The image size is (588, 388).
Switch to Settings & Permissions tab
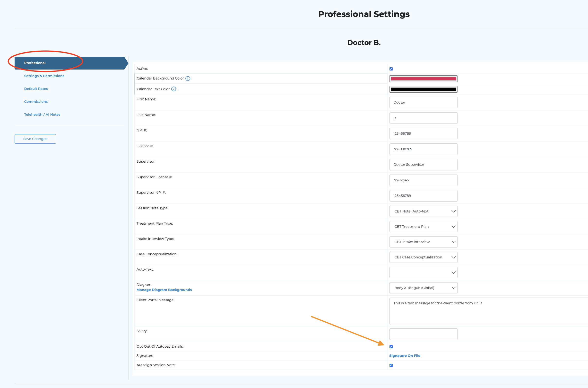(x=44, y=76)
